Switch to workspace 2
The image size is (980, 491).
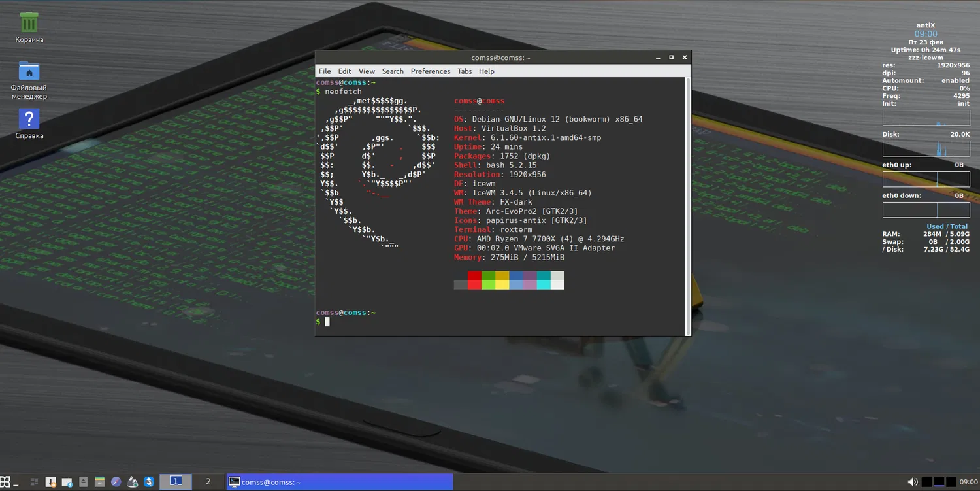click(x=208, y=482)
